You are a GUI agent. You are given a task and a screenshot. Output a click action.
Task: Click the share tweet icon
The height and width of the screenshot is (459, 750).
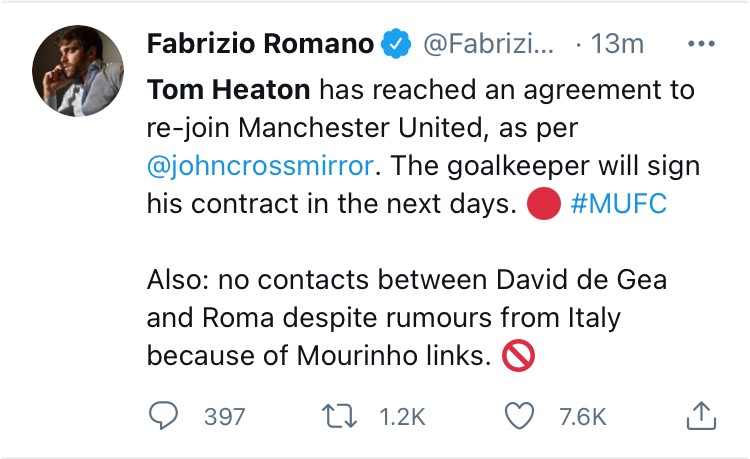tap(701, 414)
